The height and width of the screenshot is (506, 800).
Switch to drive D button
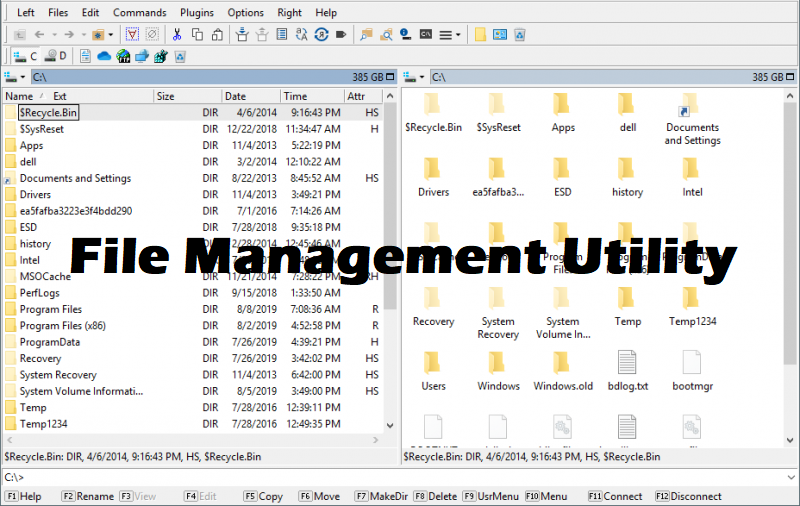(x=55, y=56)
